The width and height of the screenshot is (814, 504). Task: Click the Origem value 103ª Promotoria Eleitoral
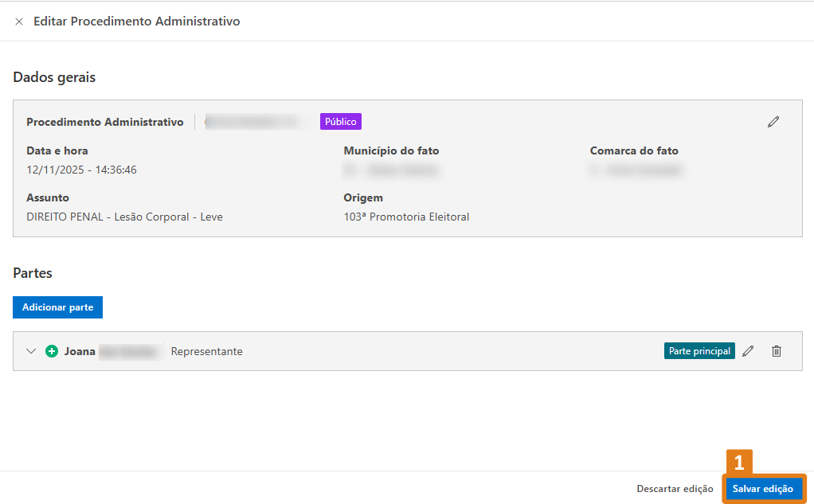pyautogui.click(x=406, y=217)
